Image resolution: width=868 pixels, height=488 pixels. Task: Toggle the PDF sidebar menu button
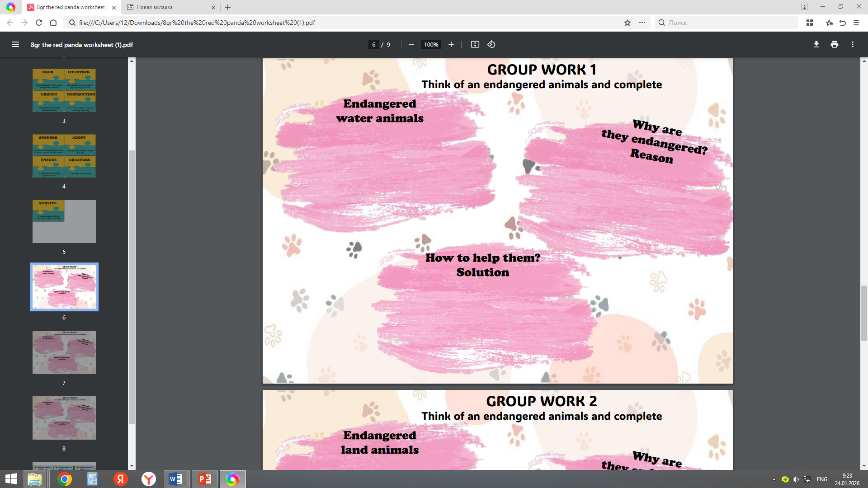click(x=15, y=44)
